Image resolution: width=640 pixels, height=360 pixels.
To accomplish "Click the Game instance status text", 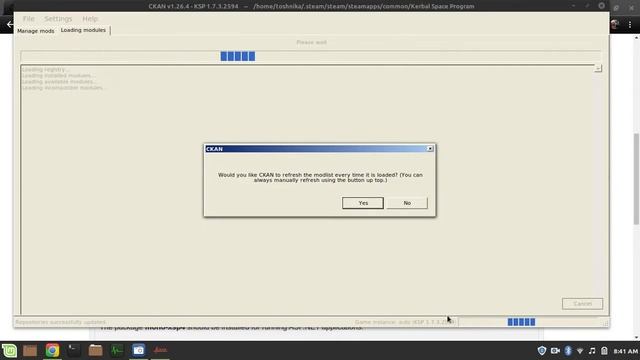I will pyautogui.click(x=404, y=322).
